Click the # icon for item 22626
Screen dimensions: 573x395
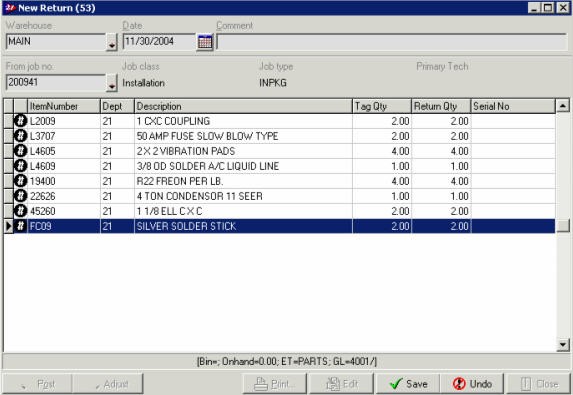20,196
